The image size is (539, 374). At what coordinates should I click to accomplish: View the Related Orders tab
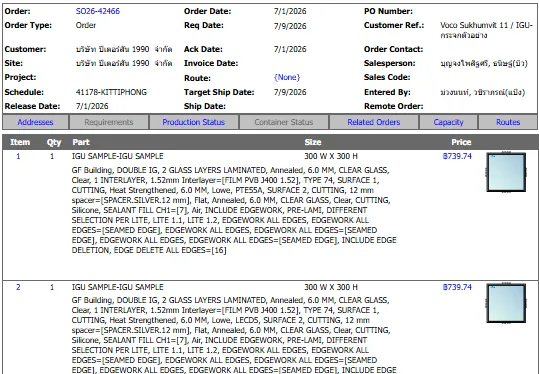click(374, 122)
